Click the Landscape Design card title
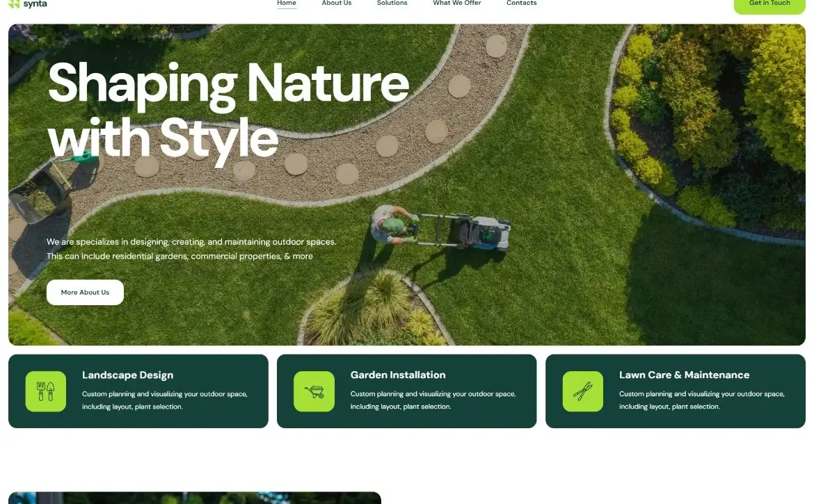Screen dimensions: 814x504 pyautogui.click(x=128, y=375)
